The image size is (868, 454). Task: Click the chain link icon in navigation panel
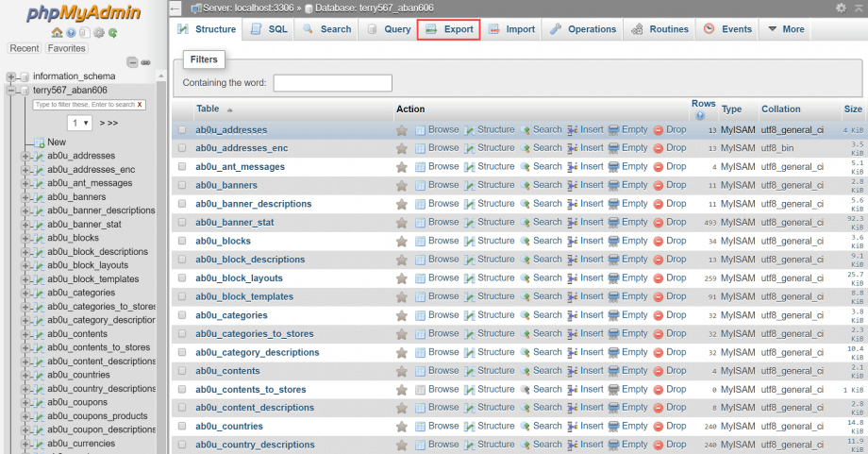click(x=145, y=62)
